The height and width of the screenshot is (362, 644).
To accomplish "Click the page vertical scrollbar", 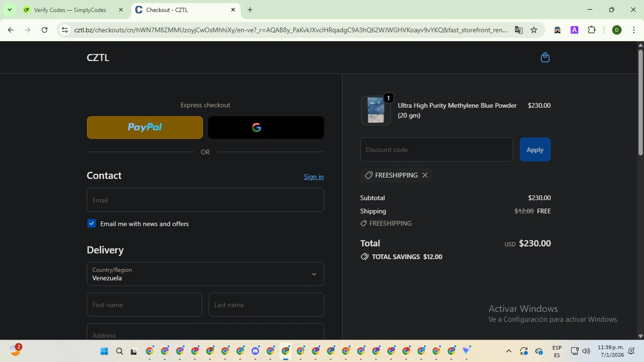I will coord(641,103).
